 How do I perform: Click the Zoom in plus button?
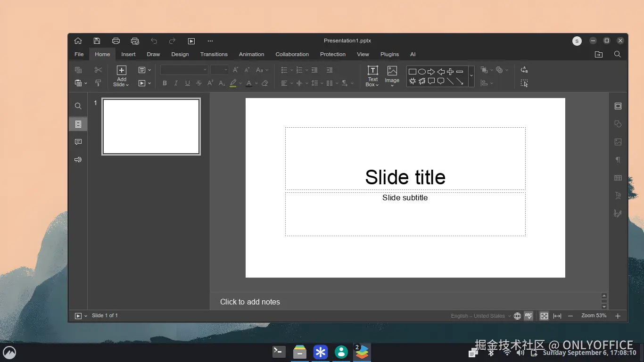pos(618,316)
